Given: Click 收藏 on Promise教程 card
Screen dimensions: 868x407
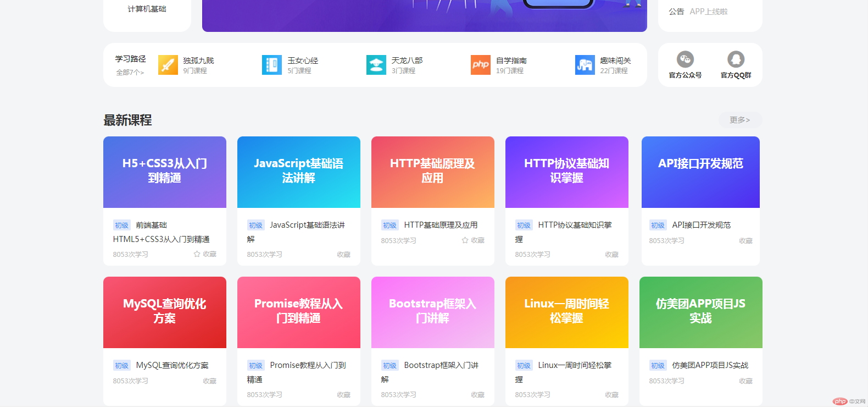Looking at the screenshot, I should [x=344, y=395].
